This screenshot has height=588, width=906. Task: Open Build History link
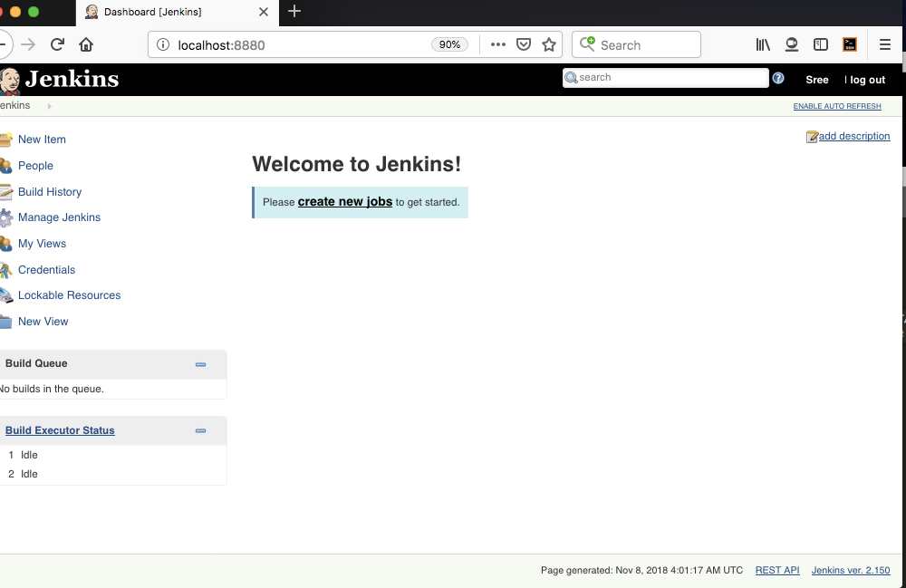(x=50, y=192)
